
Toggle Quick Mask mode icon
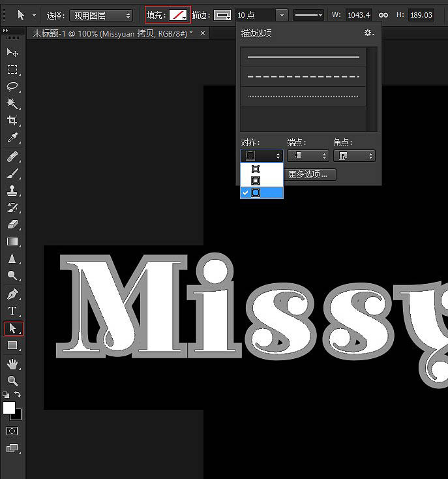pos(12,431)
